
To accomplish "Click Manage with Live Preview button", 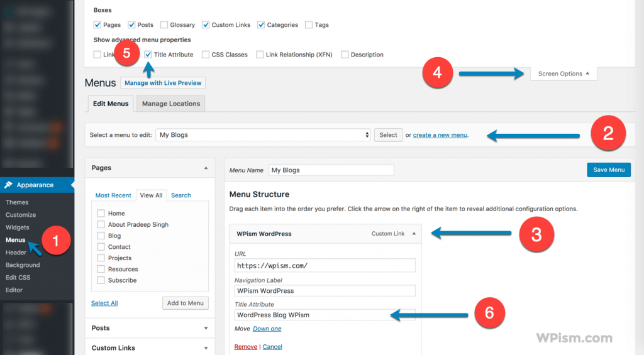I will coord(163,82).
